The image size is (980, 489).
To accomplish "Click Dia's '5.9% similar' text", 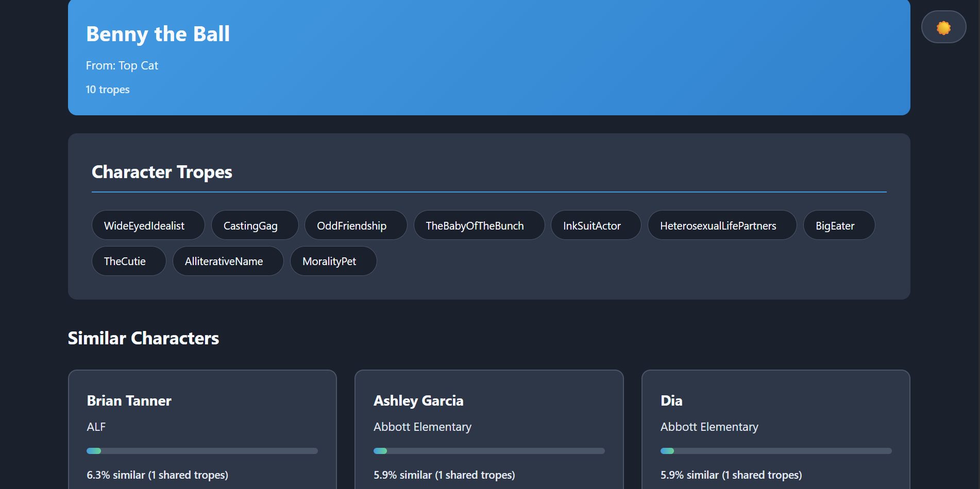I will coord(731,475).
